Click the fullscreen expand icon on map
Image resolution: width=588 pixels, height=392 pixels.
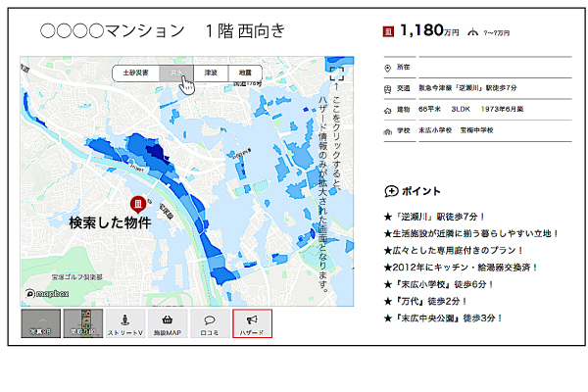click(x=336, y=73)
